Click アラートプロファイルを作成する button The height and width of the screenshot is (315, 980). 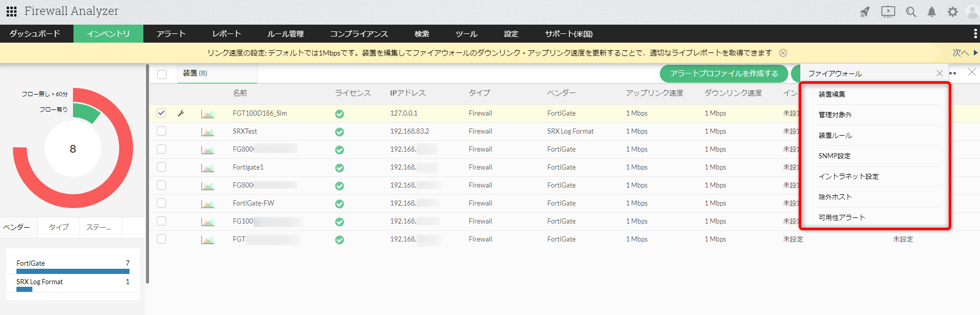(724, 73)
